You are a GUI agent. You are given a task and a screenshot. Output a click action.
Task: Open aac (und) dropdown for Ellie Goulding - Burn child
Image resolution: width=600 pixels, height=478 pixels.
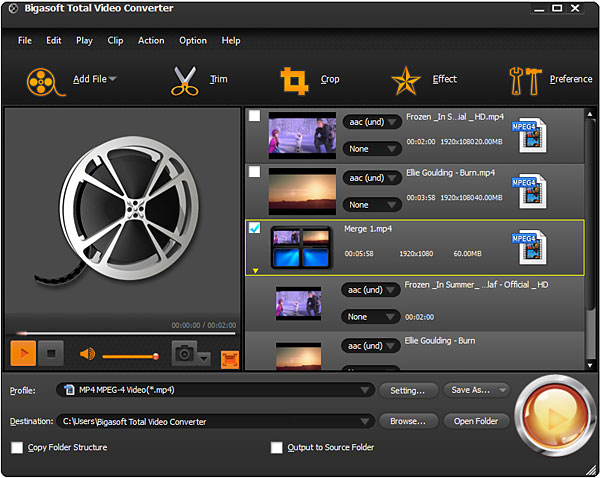point(370,346)
